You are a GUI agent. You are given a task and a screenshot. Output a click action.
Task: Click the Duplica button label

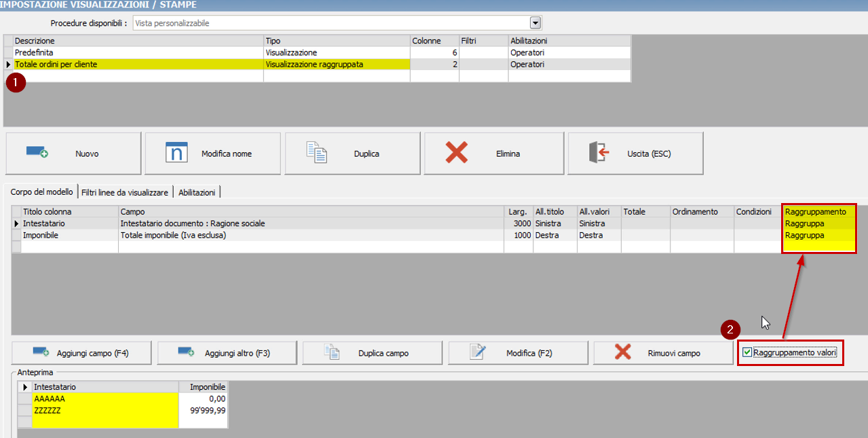point(366,154)
